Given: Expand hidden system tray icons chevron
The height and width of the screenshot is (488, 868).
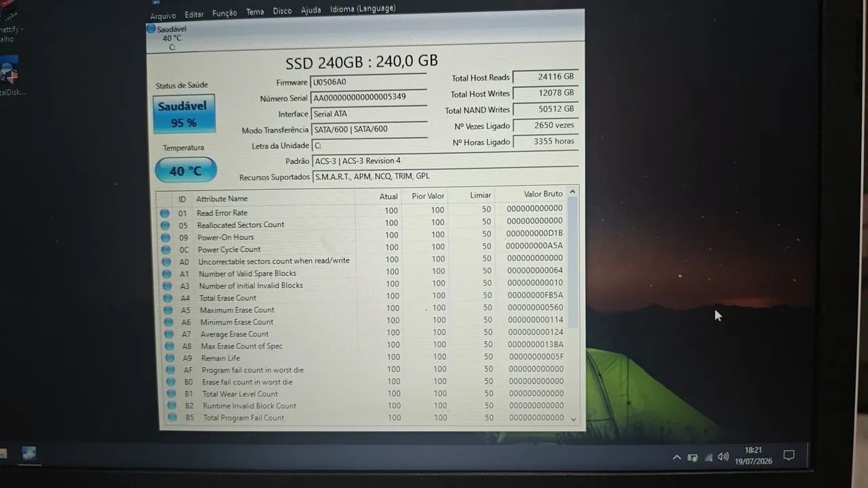Looking at the screenshot, I should 676,457.
